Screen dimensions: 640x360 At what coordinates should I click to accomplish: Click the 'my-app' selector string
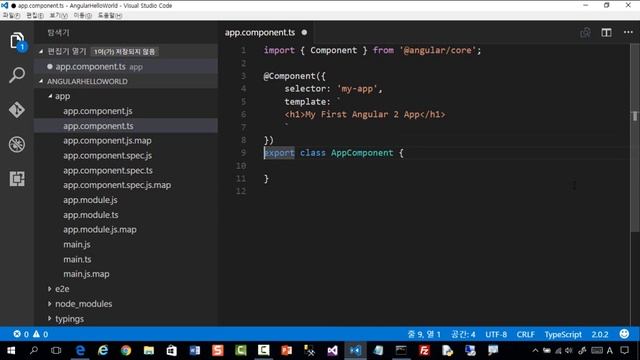click(357, 89)
